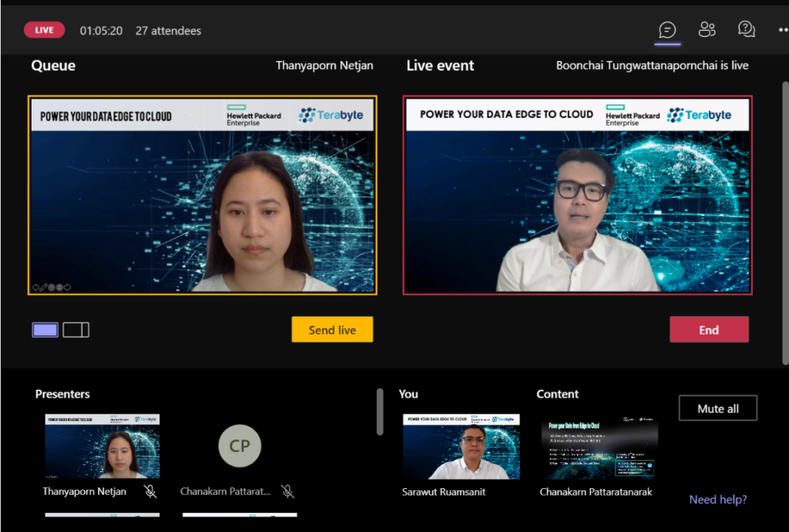The height and width of the screenshot is (532, 789).
Task: Click the CP avatar for Chanakarn
Action: [x=240, y=446]
